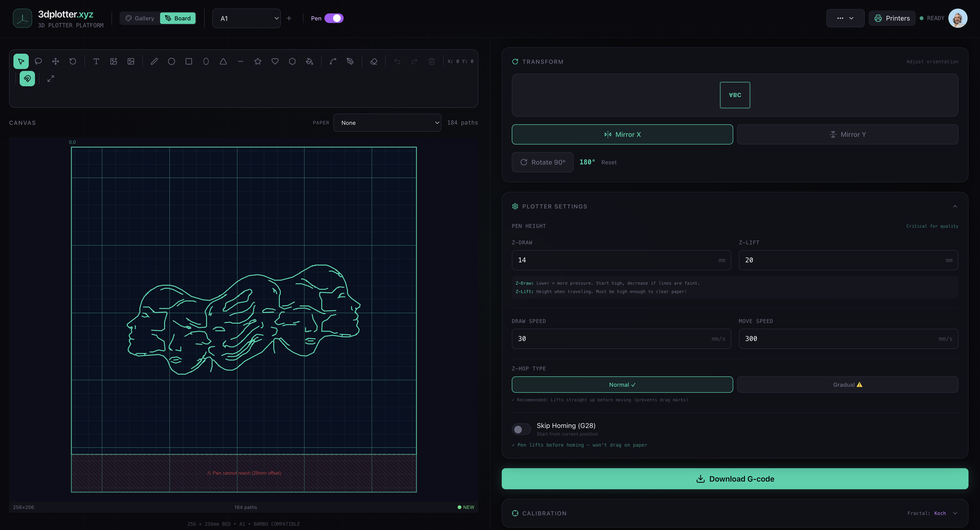Click the '184 paths' count beside Paper

click(463, 122)
